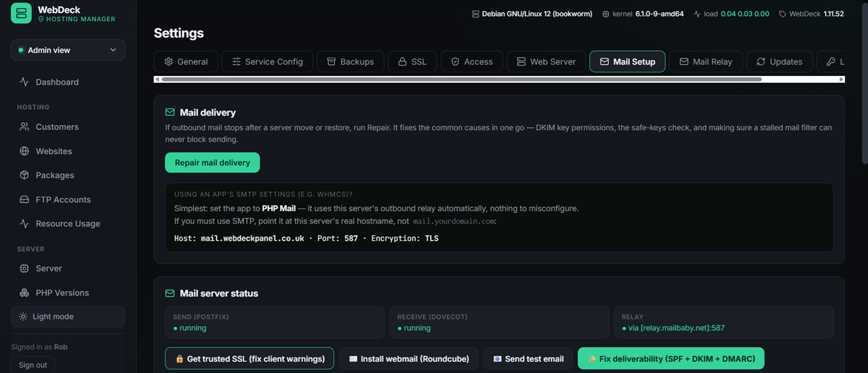Viewport: 868px width, 373px height.
Task: Switch to the Access tab
Action: pos(472,62)
